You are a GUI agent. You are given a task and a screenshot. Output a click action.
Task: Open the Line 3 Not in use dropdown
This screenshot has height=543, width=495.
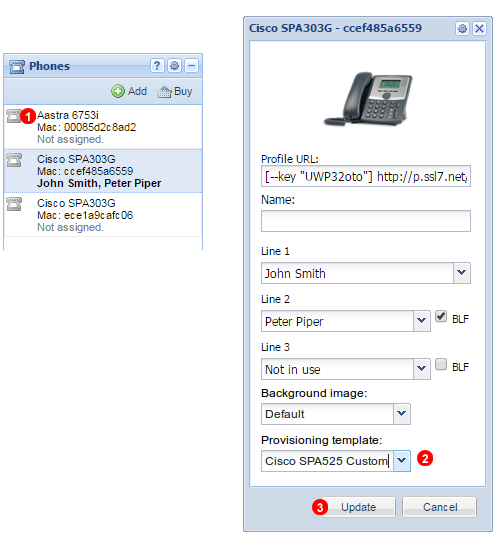pyautogui.click(x=422, y=368)
